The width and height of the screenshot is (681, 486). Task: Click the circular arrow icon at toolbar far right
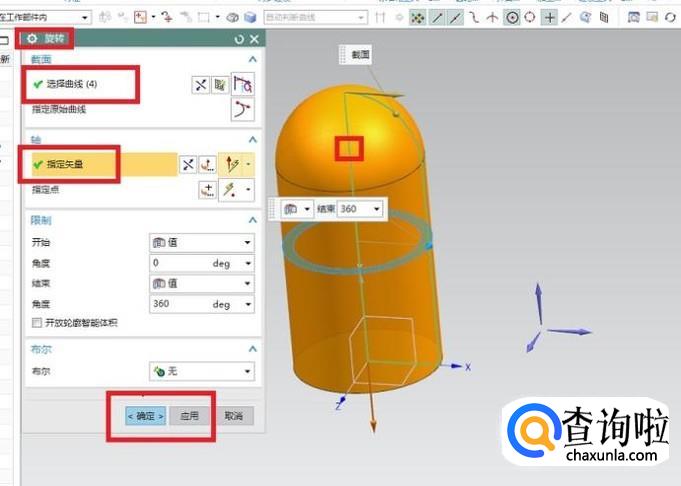670,17
